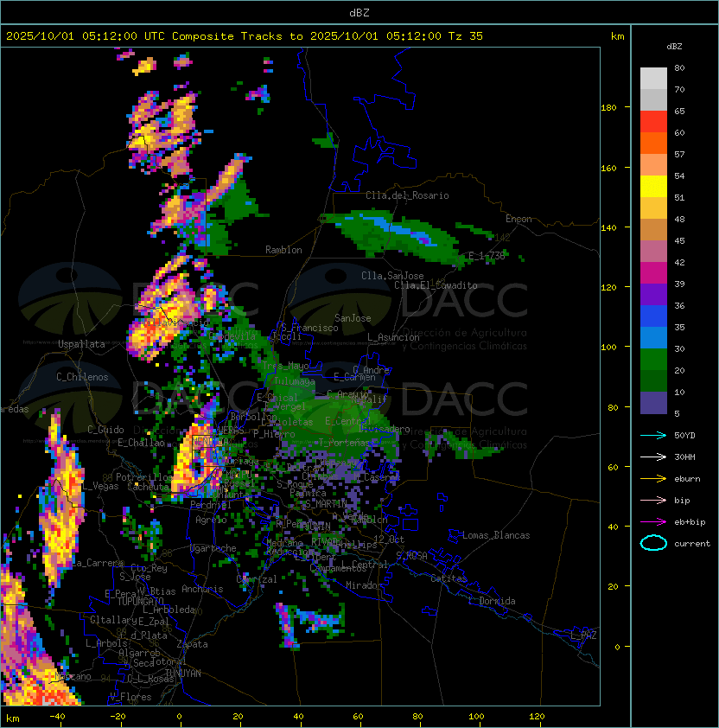Click the 'Clla.del_Rosario' place label

tap(407, 195)
